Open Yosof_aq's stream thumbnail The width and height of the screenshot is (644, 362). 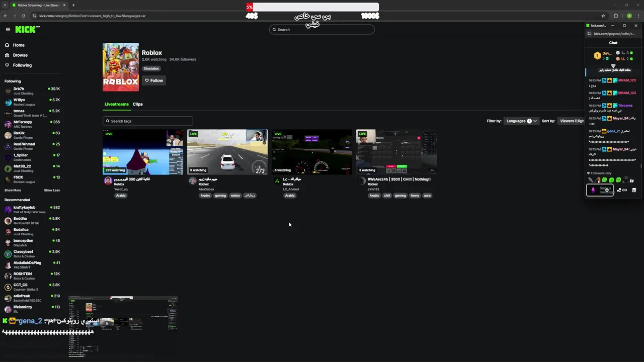coord(143,152)
